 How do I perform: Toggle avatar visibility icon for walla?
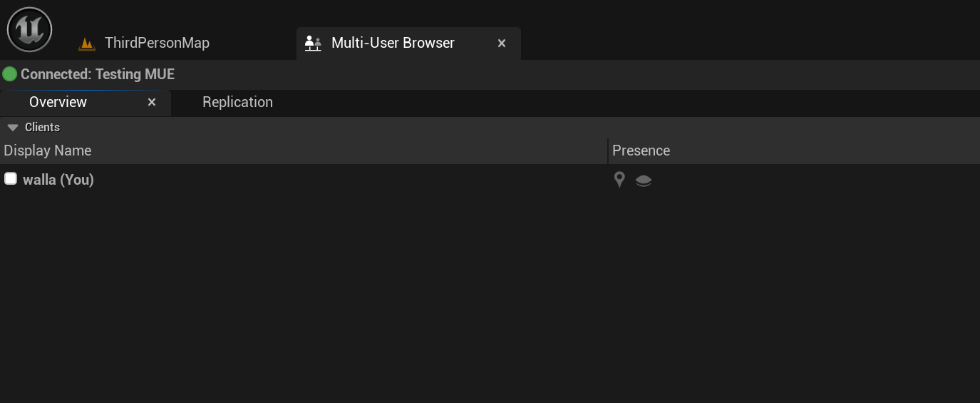point(644,180)
